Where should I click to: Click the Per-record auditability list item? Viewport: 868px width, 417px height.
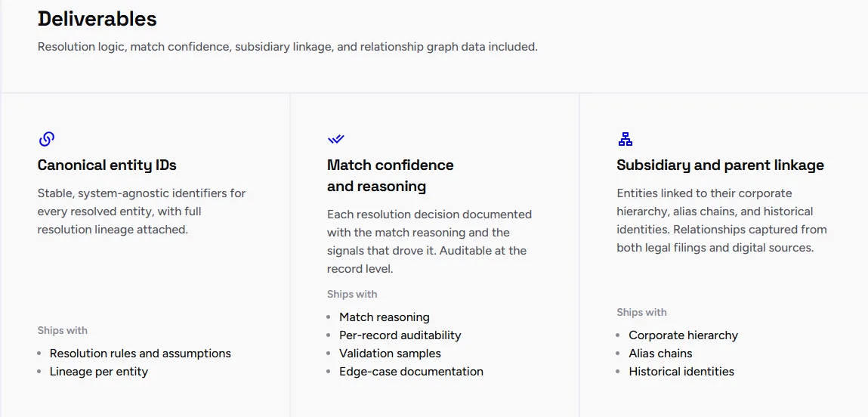click(400, 335)
